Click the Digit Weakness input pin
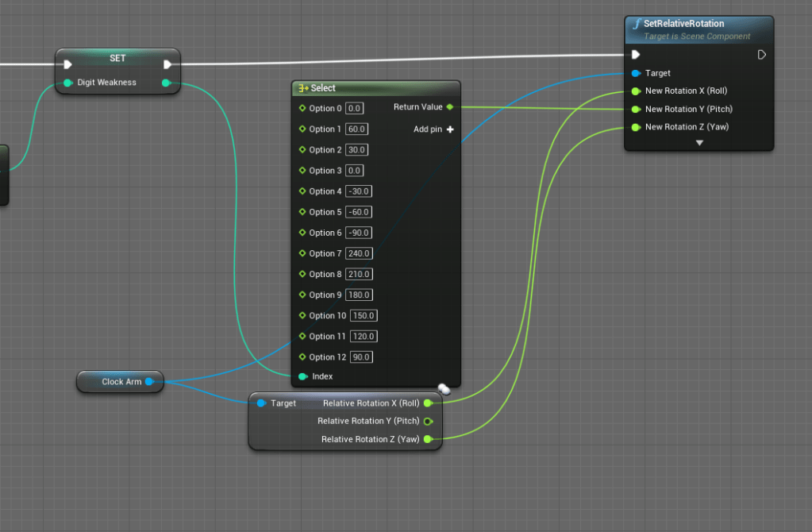The width and height of the screenshot is (812, 532). [68, 83]
